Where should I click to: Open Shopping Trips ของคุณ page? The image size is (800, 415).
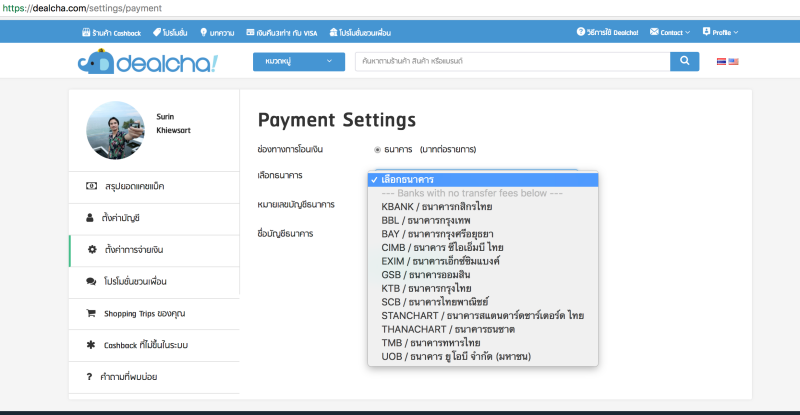point(154,313)
